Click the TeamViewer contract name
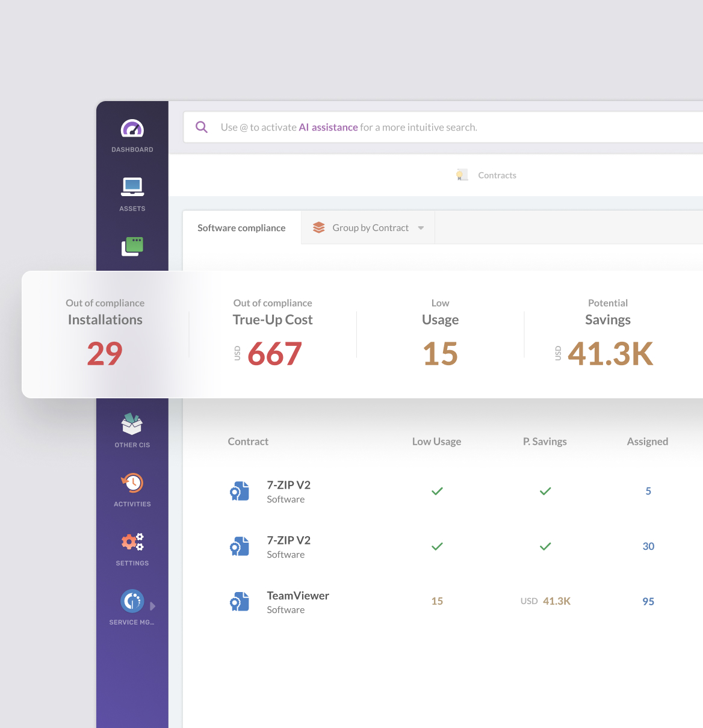703x728 pixels. 298,596
